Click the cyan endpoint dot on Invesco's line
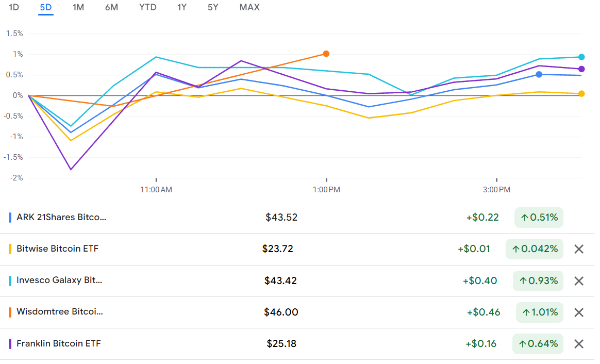Image resolution: width=600 pixels, height=364 pixels. click(581, 57)
